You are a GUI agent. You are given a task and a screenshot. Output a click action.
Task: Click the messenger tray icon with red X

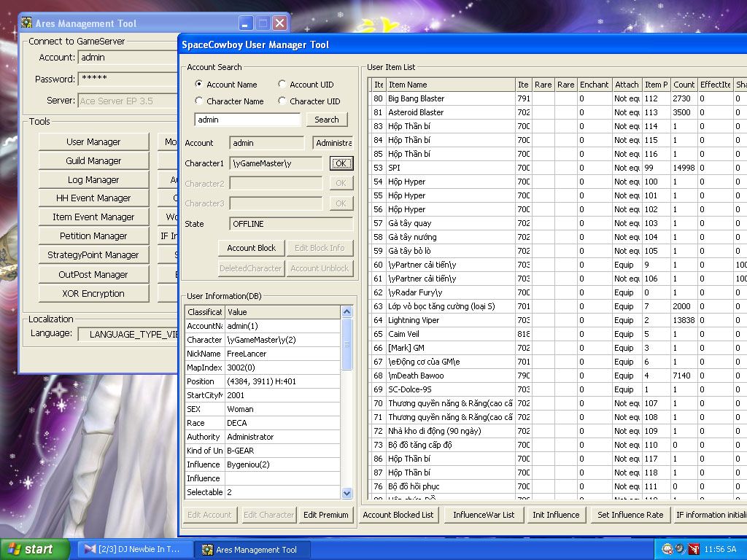[x=667, y=549]
